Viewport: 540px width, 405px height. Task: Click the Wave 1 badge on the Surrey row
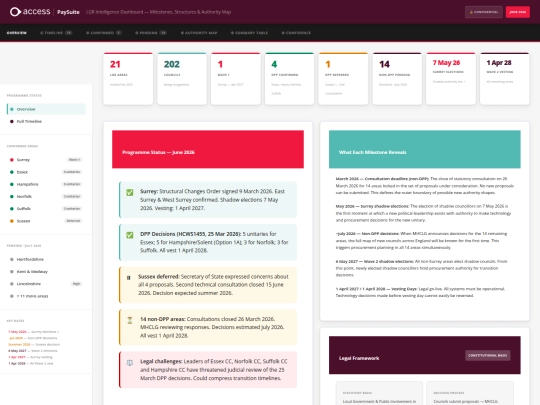74,160
